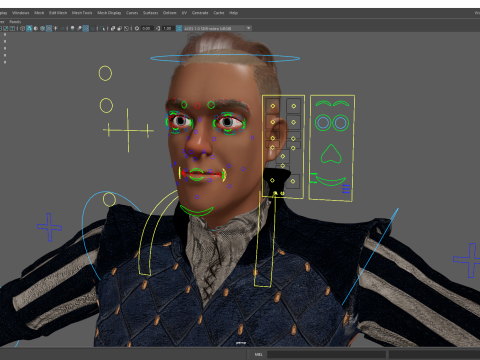Open the Help menu
The width and height of the screenshot is (480, 360).
pyautogui.click(x=233, y=13)
